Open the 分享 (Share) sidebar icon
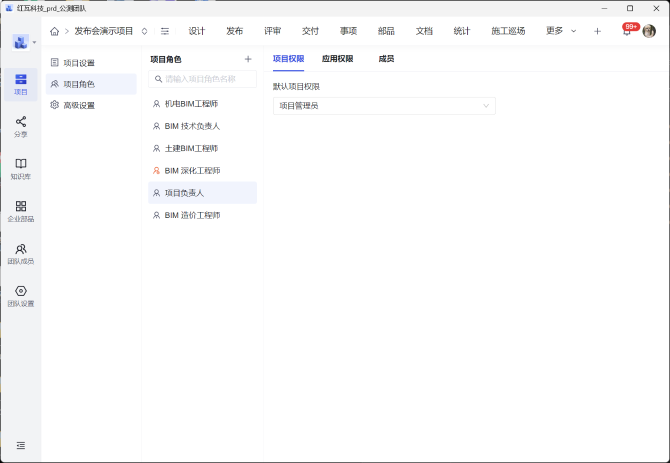The height and width of the screenshot is (463, 670). point(21,126)
